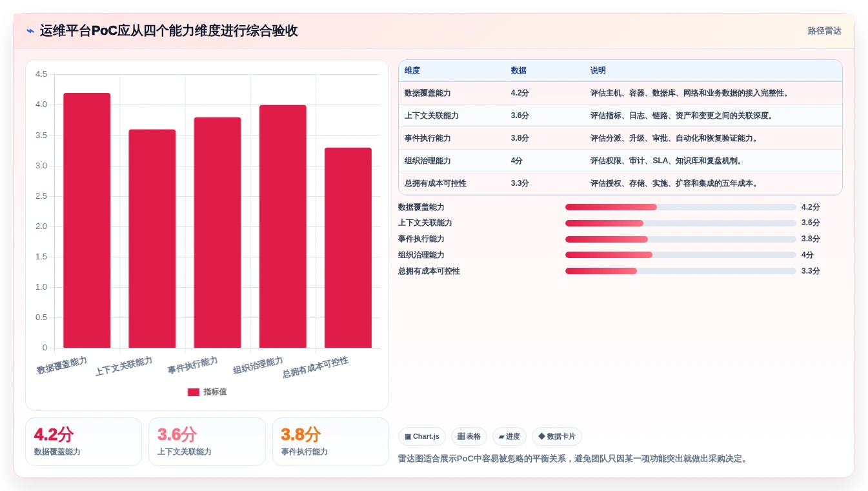Click the 3.6分 table cell
Viewport: 868px width, 491px height.
(x=520, y=115)
